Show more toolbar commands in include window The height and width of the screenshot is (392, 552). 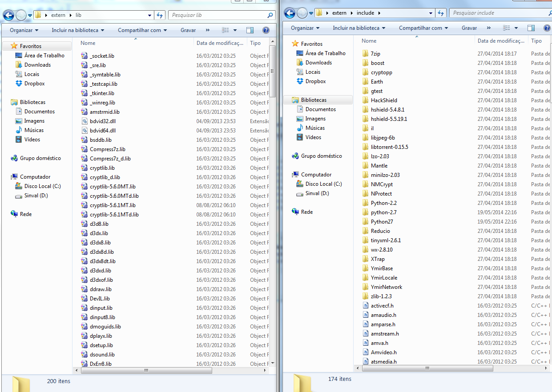[489, 28]
